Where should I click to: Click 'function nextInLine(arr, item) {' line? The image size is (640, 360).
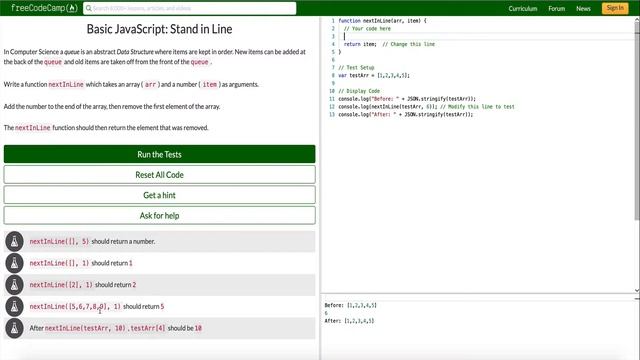[382, 20]
